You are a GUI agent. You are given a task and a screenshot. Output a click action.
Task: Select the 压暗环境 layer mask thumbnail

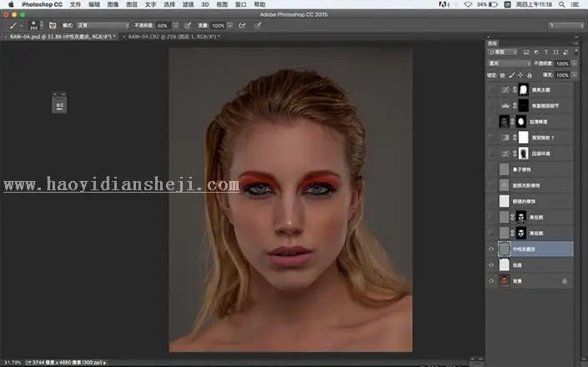point(523,153)
